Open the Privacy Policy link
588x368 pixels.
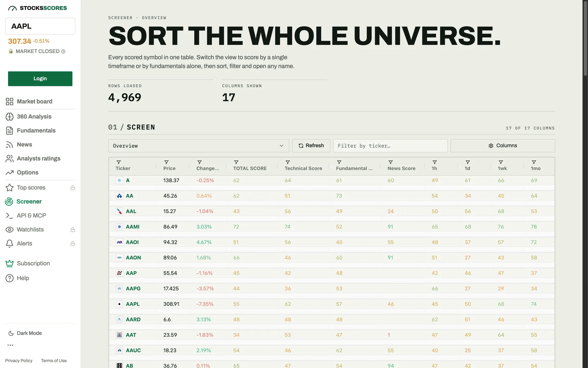click(19, 361)
